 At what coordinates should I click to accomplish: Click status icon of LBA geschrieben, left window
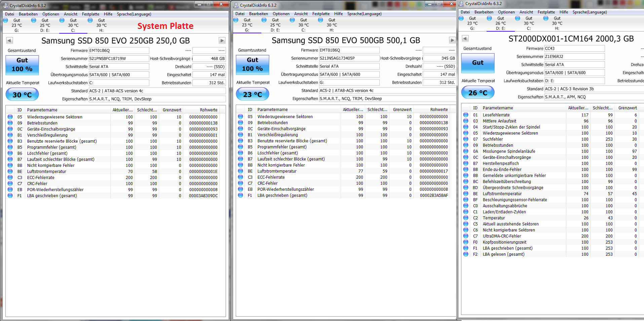[10, 195]
